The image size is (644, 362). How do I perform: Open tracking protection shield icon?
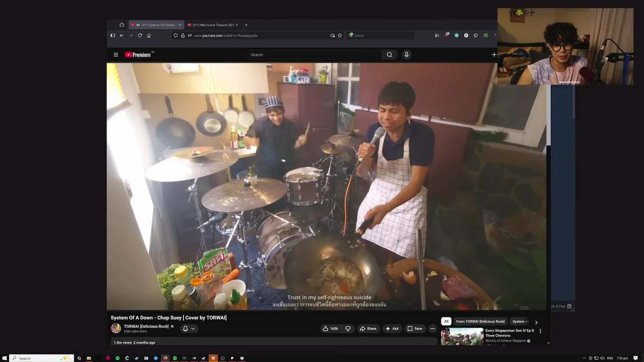click(176, 36)
